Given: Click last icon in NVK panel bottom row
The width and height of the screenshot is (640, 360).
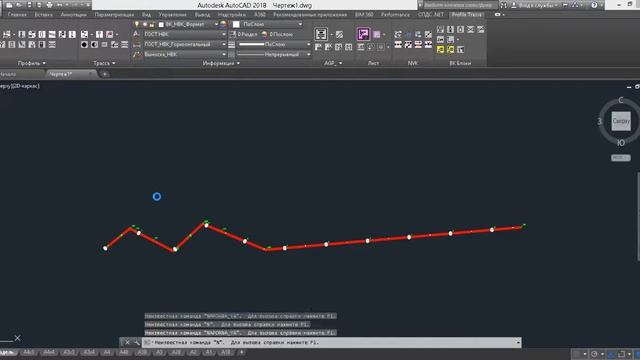Looking at the screenshot, I should tap(428, 44).
